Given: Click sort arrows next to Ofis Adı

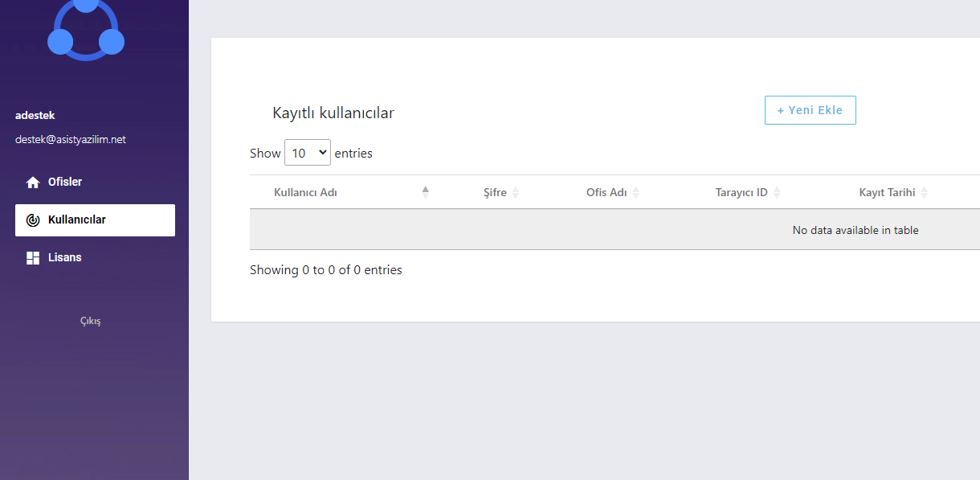Looking at the screenshot, I should click(x=636, y=193).
